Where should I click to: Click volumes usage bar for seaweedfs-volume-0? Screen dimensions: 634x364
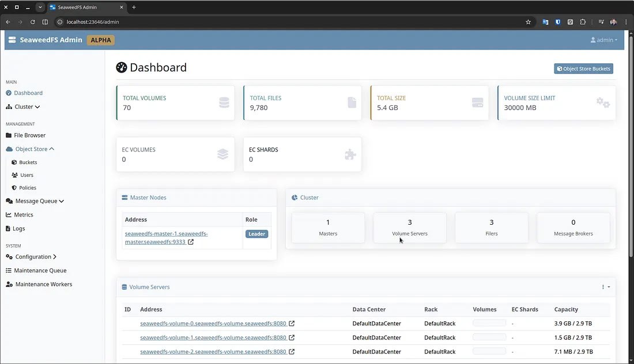coord(489,324)
